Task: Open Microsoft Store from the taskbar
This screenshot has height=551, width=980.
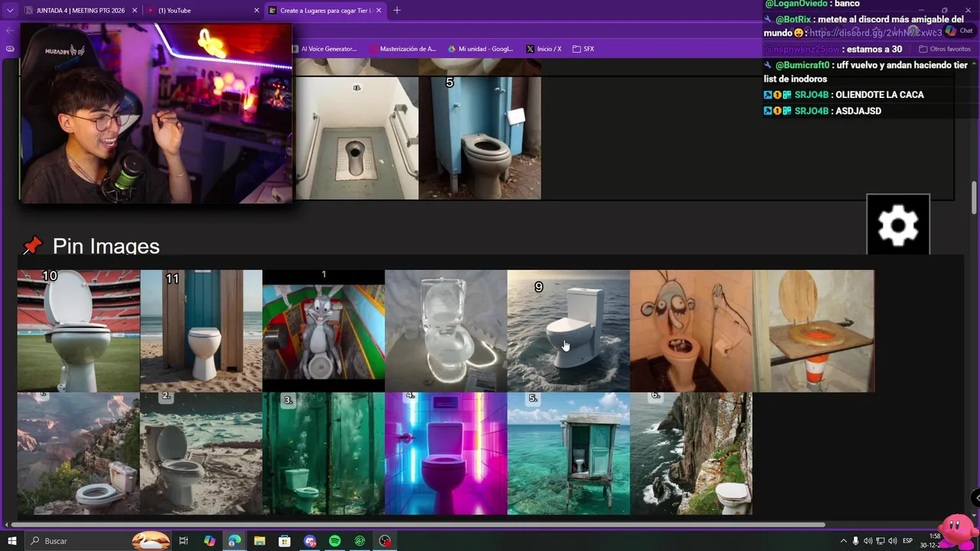Action: [284, 541]
